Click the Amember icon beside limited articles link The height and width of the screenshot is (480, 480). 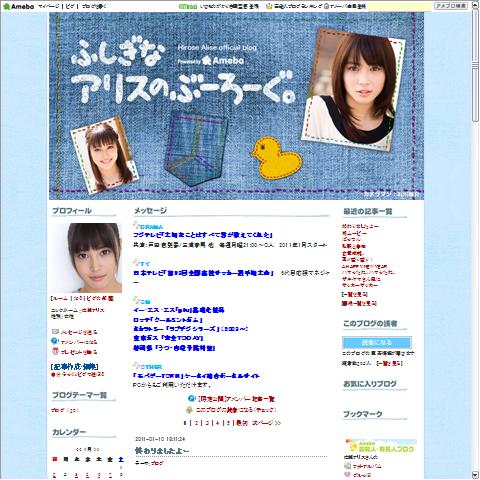pyautogui.click(x=192, y=398)
